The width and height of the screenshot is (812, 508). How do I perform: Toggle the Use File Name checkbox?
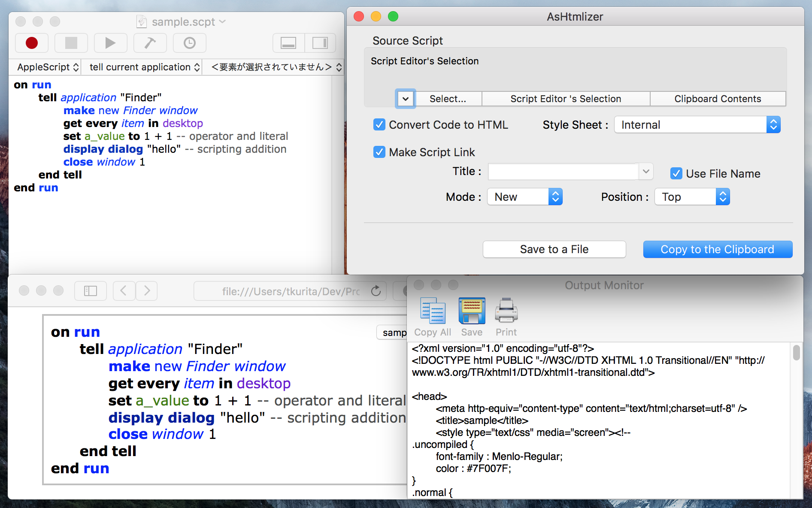click(x=676, y=174)
